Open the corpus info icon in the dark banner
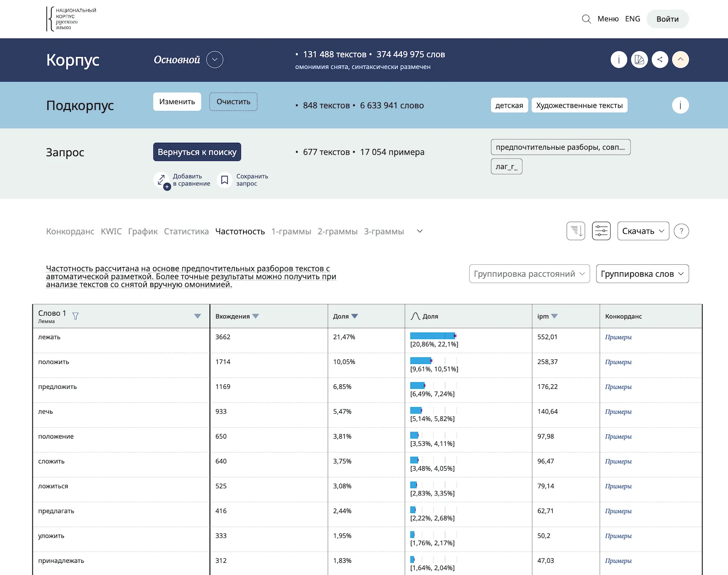The image size is (728, 575). (x=619, y=59)
